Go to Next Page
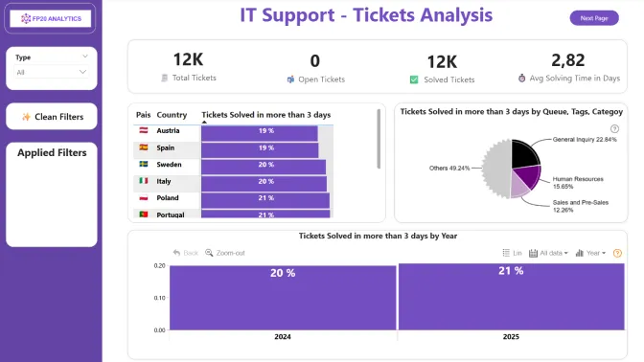Image resolution: width=644 pixels, height=362 pixels. point(594,18)
